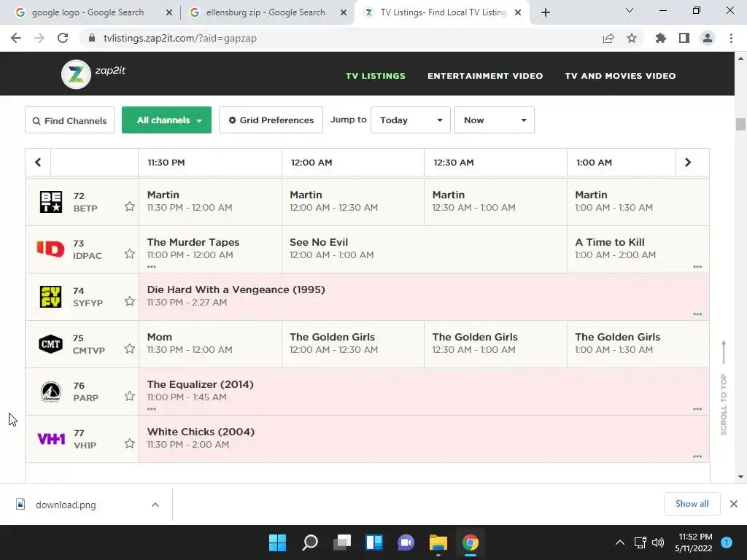Favorite channel 73 IDPAC with star
This screenshot has height=560, width=747.
click(130, 254)
